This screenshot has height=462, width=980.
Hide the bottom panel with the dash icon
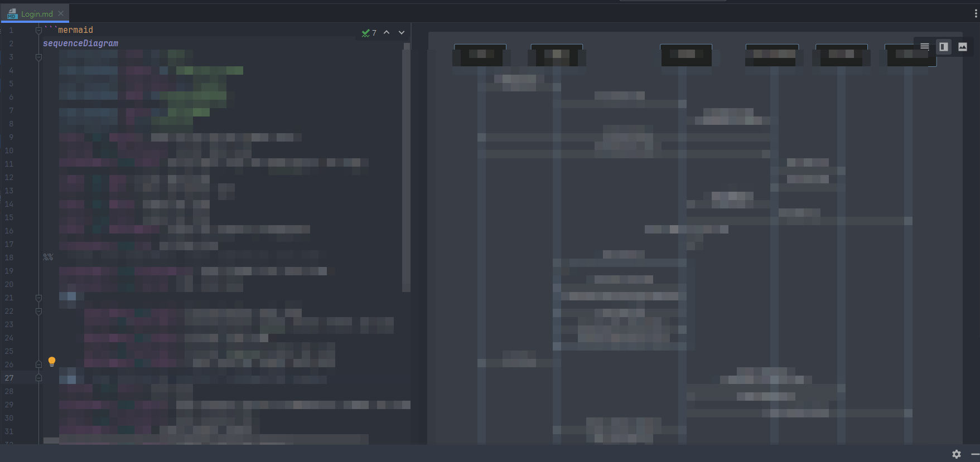975,454
